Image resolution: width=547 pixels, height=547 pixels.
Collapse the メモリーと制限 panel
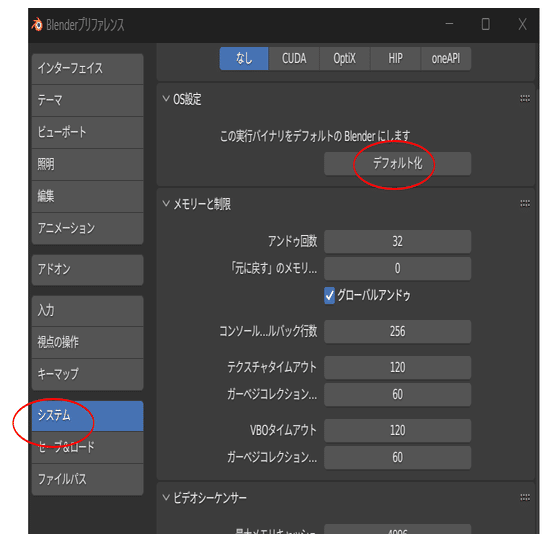(x=166, y=203)
